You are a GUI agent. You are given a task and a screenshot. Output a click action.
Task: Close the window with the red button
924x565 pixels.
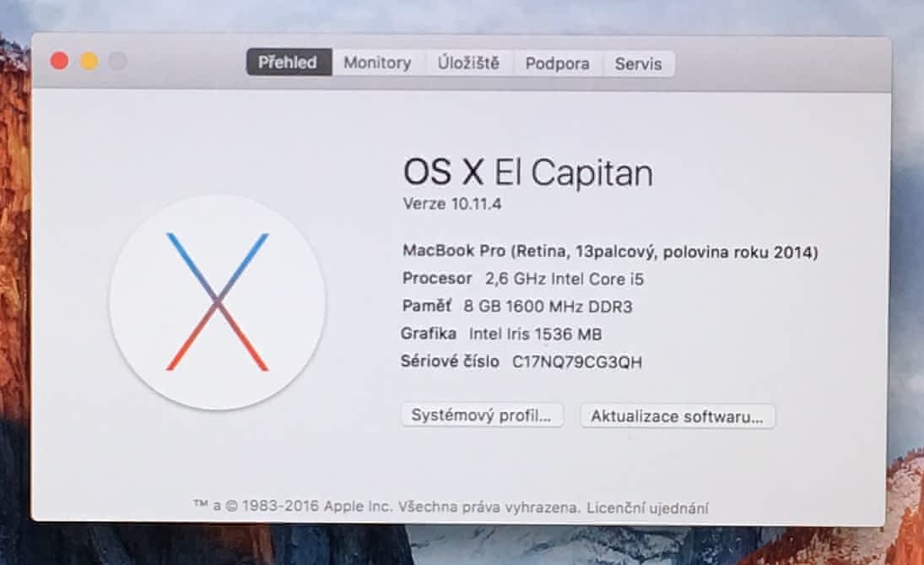click(60, 61)
